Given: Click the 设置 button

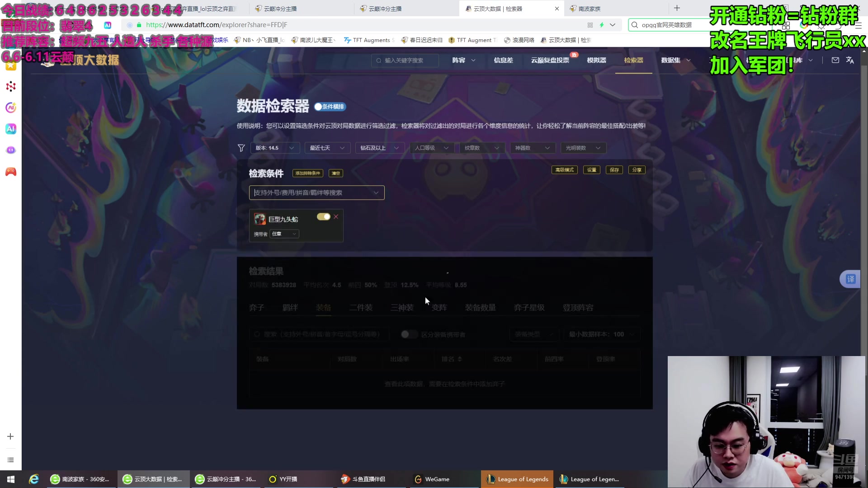Looking at the screenshot, I should tap(591, 170).
